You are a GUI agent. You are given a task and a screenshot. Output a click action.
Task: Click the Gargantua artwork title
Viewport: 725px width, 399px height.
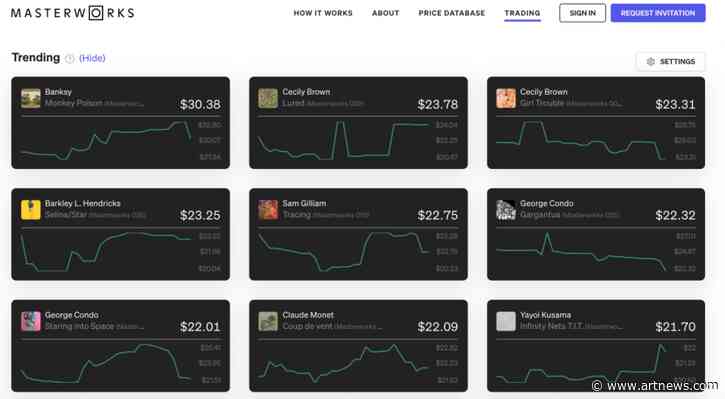[540, 215]
